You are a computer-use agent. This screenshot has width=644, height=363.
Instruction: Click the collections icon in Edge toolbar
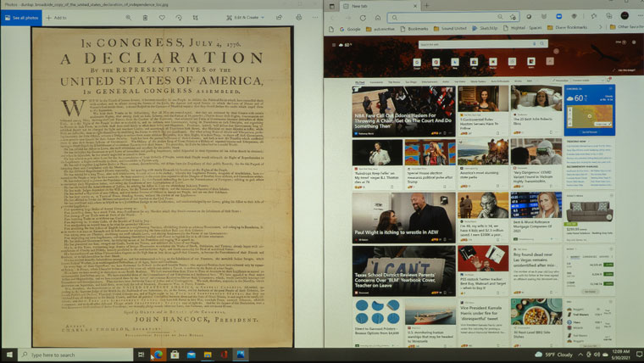click(x=609, y=16)
